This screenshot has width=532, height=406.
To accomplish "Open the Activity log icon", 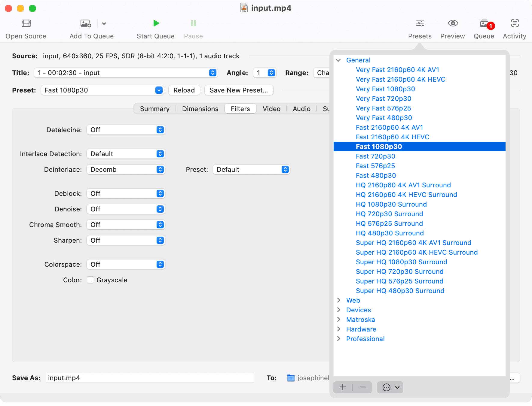I will [515, 23].
